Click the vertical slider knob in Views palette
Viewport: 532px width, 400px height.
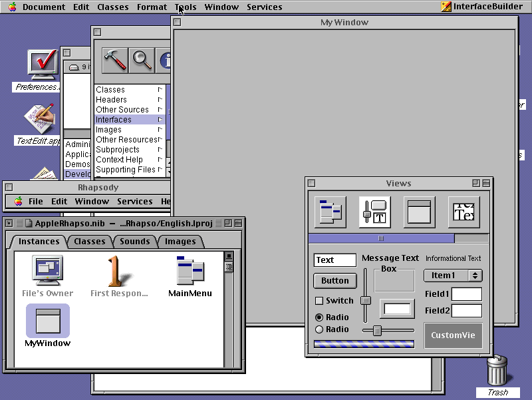pyautogui.click(x=365, y=301)
